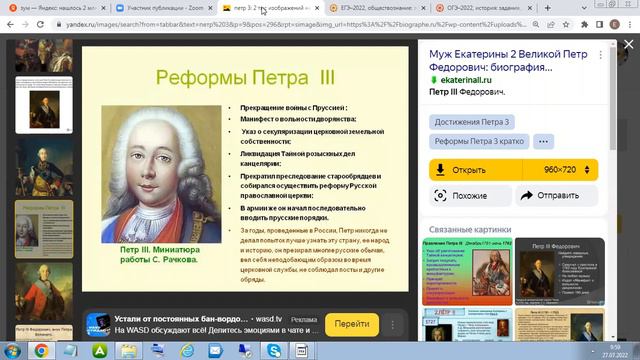640x360 pixels.
Task: Switch to the ЕГЭ-2022 обществознание tab
Action: tap(378, 8)
